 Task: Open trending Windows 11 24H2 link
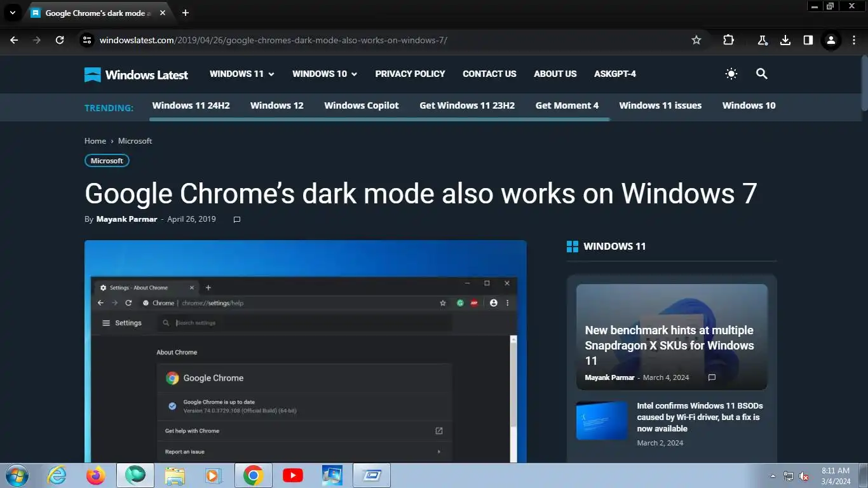191,105
